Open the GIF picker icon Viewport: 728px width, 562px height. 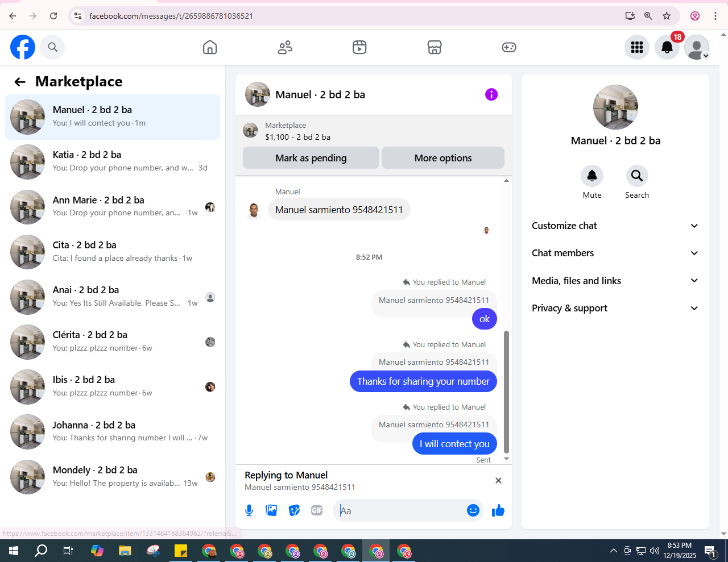(x=317, y=510)
